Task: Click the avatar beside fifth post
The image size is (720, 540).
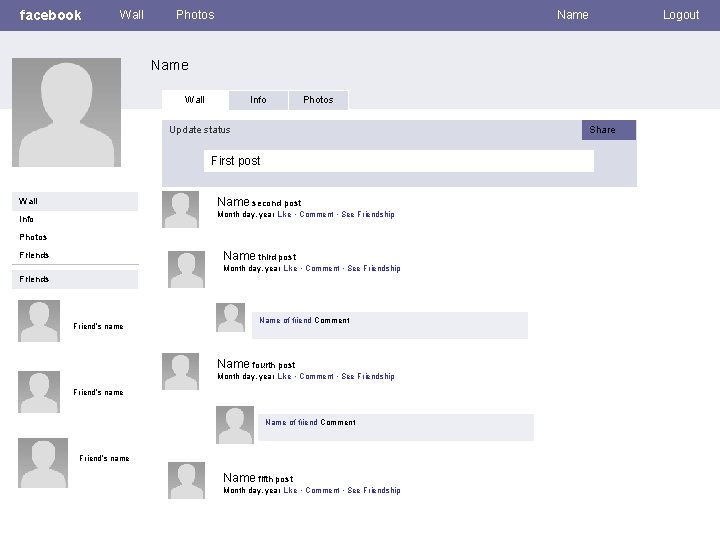Action: pyautogui.click(x=186, y=480)
